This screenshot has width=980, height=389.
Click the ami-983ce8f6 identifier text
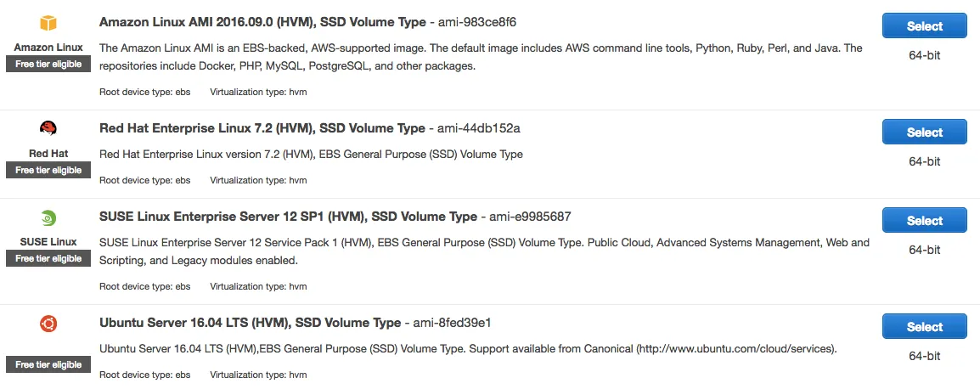[477, 23]
